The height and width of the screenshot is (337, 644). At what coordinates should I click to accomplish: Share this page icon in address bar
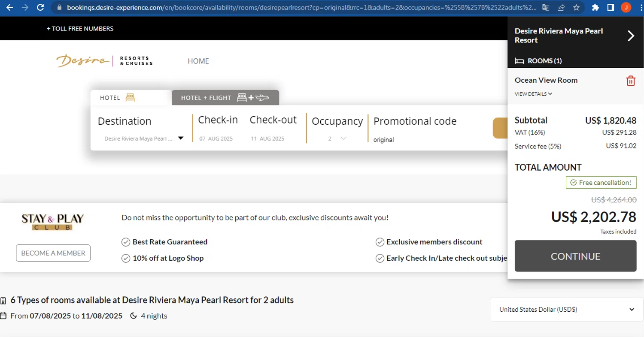(561, 7)
